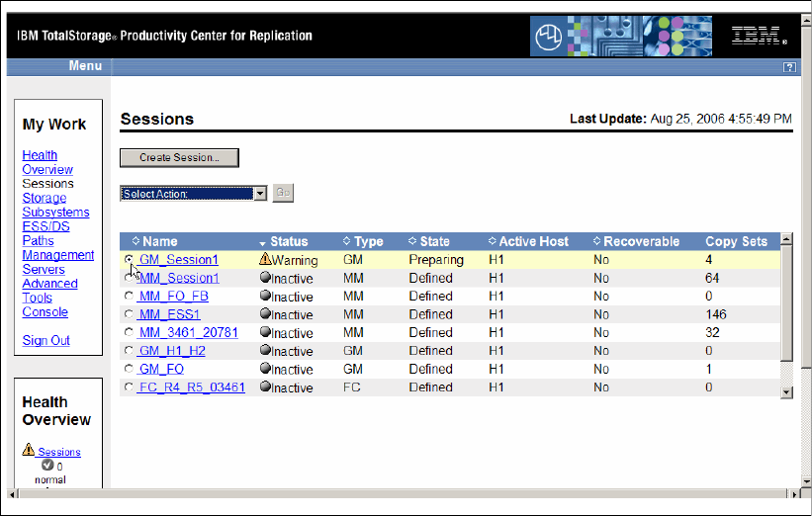Open the Select Action dropdown
The image size is (812, 516).
click(x=193, y=194)
